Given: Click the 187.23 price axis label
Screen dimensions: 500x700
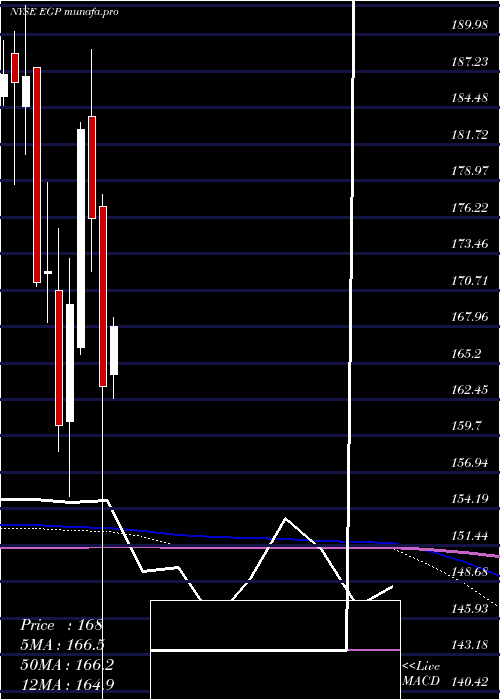Looking at the screenshot, I should point(470,61).
